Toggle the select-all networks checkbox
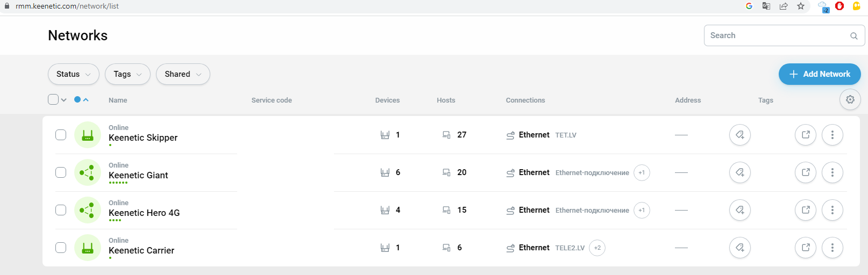The width and height of the screenshot is (868, 275). 53,99
